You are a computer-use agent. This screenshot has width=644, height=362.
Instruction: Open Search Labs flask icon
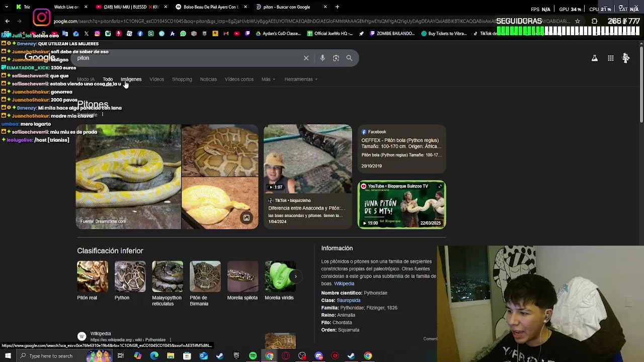594,58
